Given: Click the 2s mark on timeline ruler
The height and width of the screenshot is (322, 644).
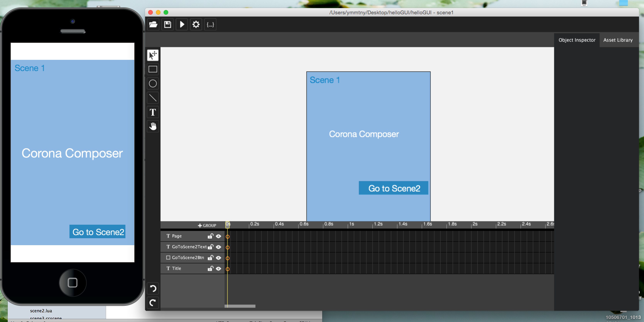Looking at the screenshot, I should click(x=475, y=224).
